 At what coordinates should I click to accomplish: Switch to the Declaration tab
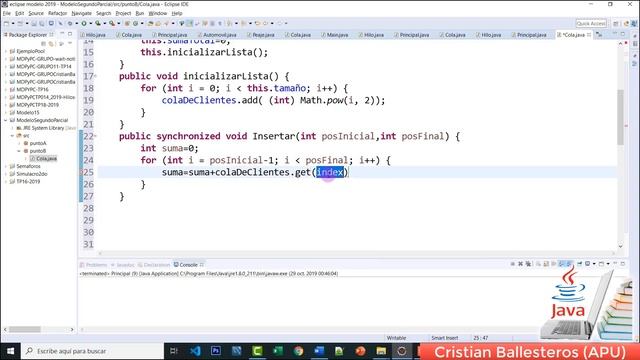[x=153, y=265]
